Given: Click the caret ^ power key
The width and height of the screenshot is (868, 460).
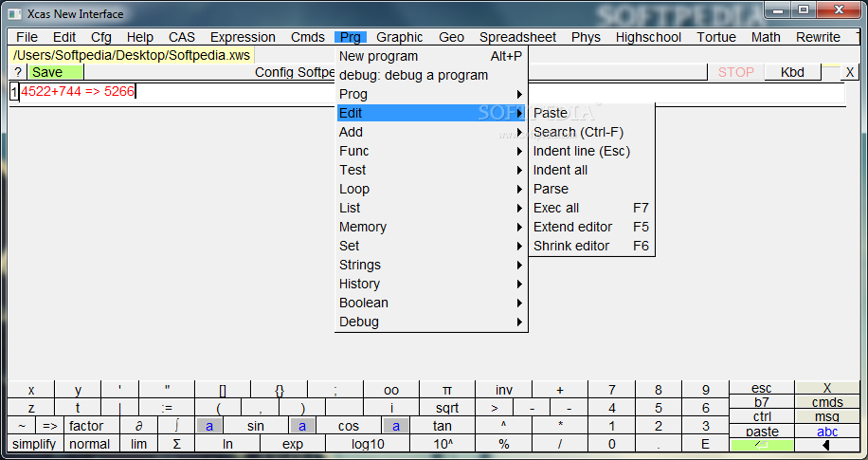Looking at the screenshot, I should pos(503,426).
